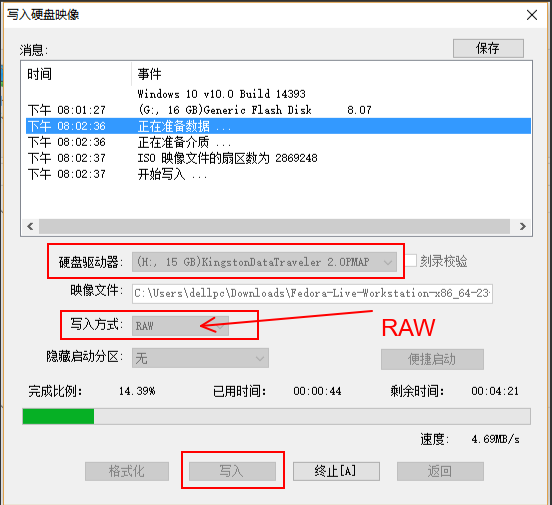Click the right scroll arrow in message list
This screenshot has height=505, width=552.
[x=522, y=226]
